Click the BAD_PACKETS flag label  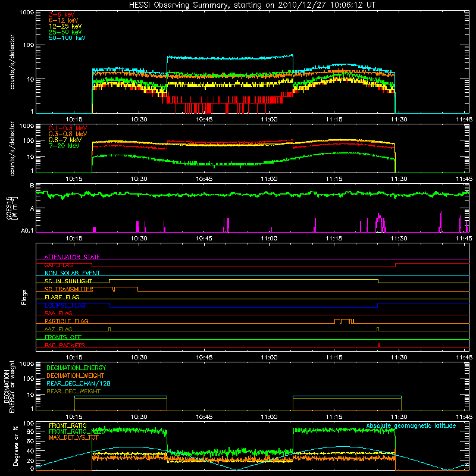(x=65, y=345)
